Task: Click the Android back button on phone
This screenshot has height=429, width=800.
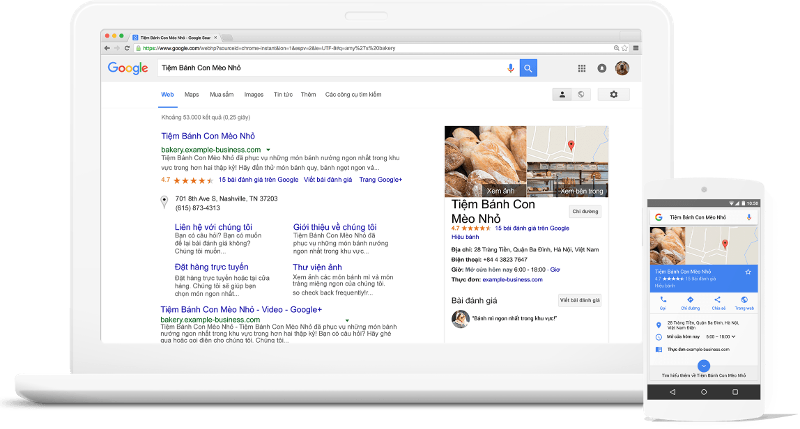Action: tap(672, 392)
